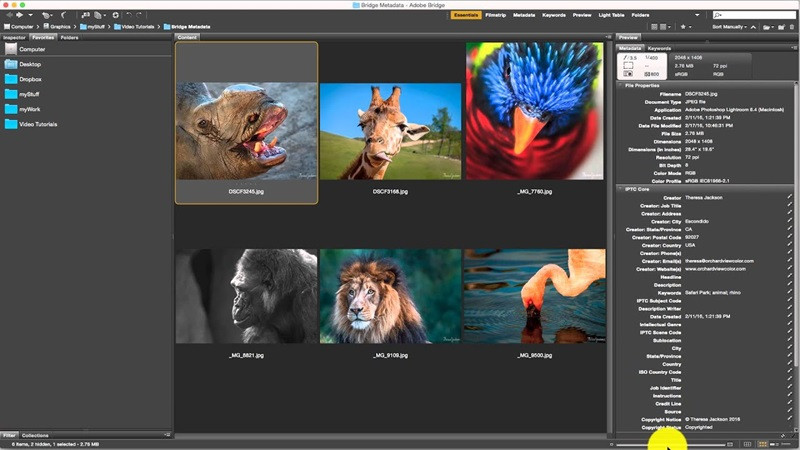Switch to Essentials workspace

466,15
